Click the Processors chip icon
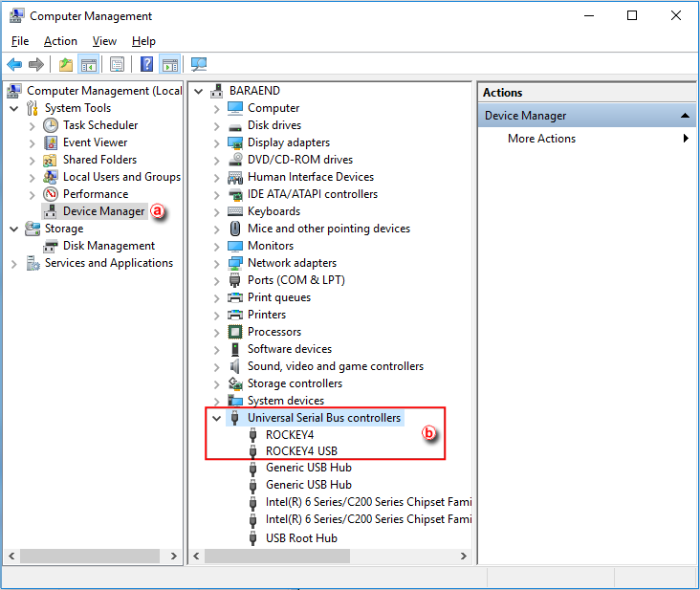Viewport: 700px width, 590px height. coord(235,332)
